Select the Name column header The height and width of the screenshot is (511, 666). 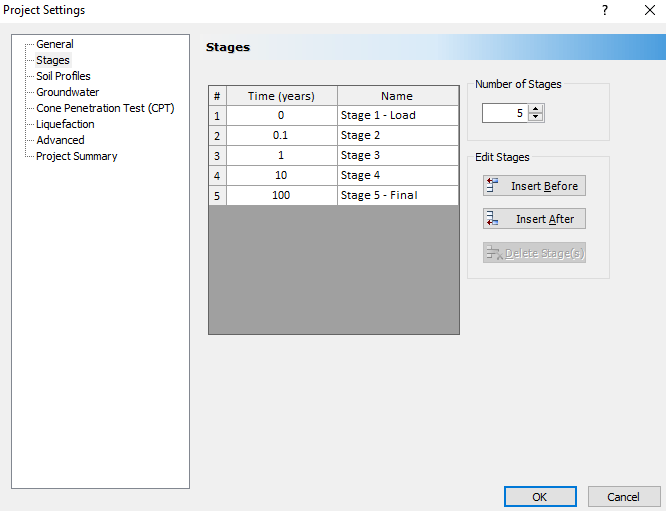[x=398, y=96]
